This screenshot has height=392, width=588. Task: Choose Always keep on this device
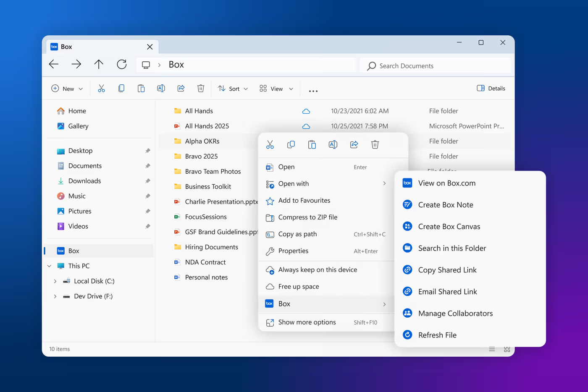click(318, 270)
